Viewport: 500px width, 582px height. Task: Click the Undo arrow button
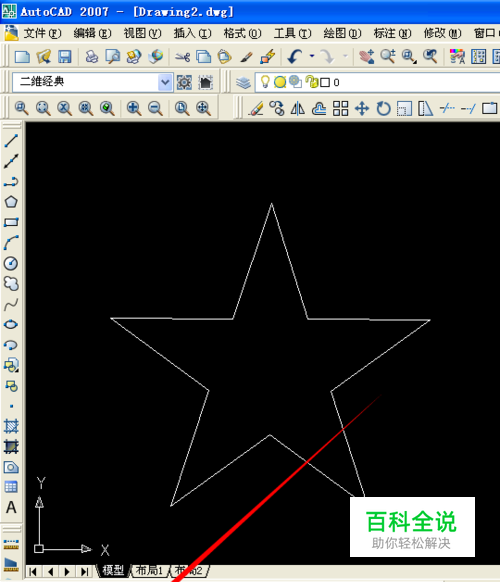pos(295,57)
